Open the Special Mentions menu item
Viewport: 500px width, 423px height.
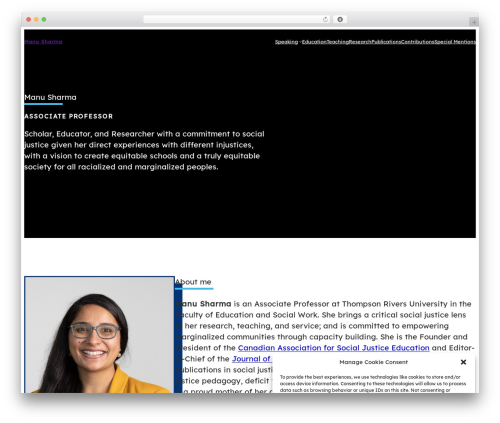(455, 42)
